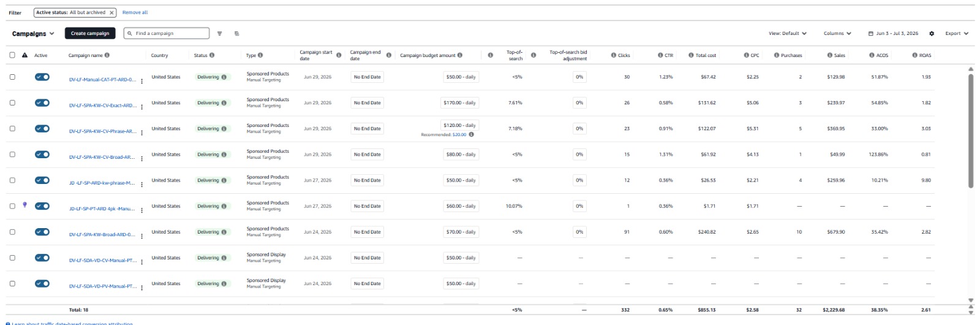Image resolution: width=980 pixels, height=325 pixels.
Task: Show info icon for Purchases column
Action: pyautogui.click(x=777, y=55)
